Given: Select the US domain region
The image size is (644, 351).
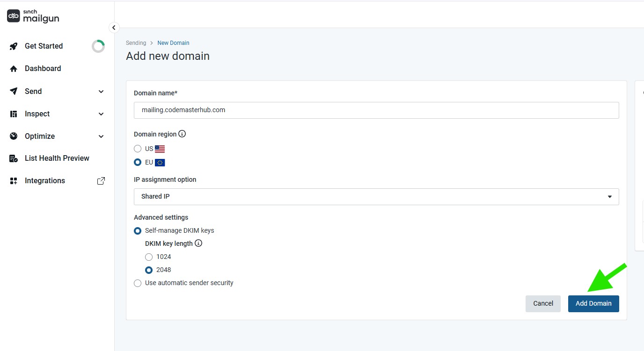Looking at the screenshot, I should click(x=138, y=149).
